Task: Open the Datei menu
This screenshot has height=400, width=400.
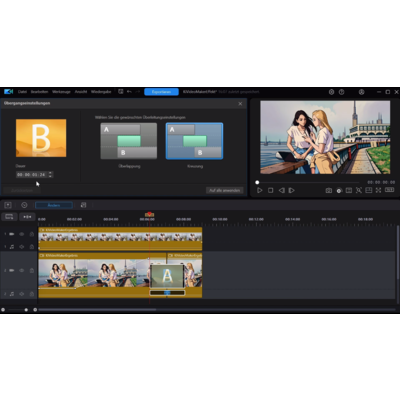Action: [x=22, y=92]
